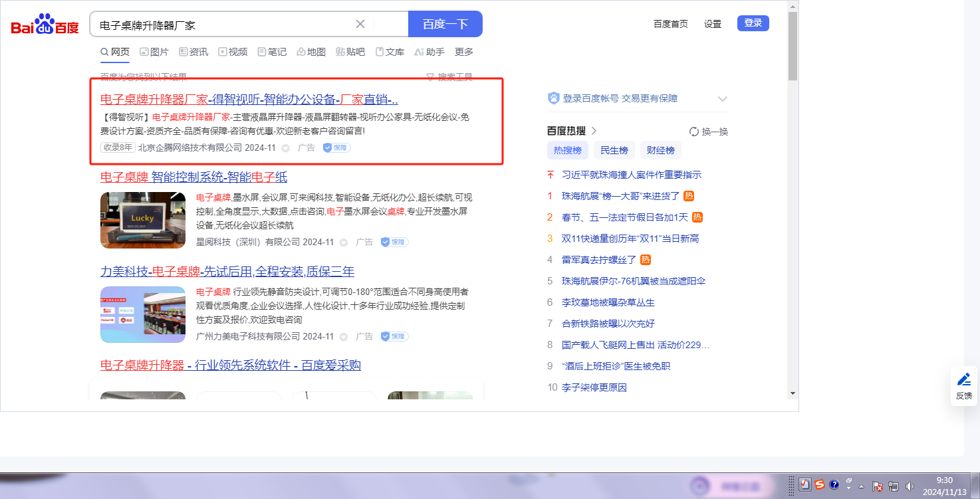Open the 更多 search category menu
The image size is (980, 499).
point(464,52)
